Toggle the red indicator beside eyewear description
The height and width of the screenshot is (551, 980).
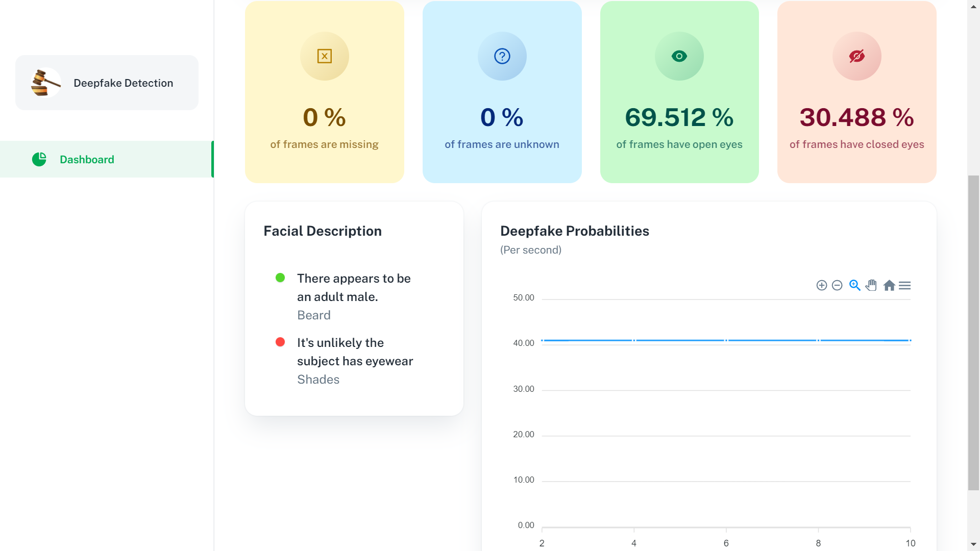coord(280,342)
